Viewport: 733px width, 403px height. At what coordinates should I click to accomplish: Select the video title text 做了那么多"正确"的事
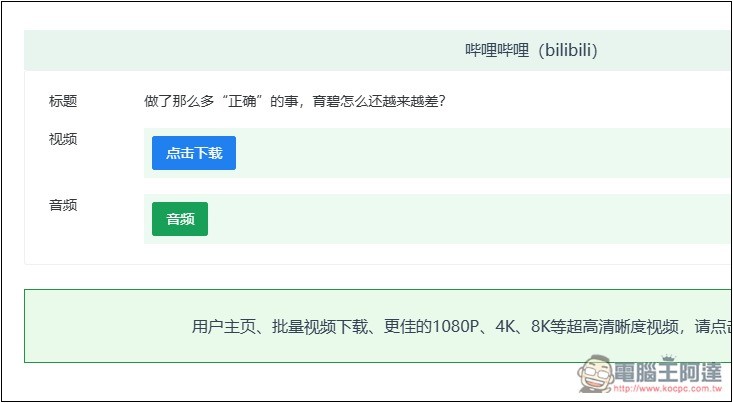point(221,101)
